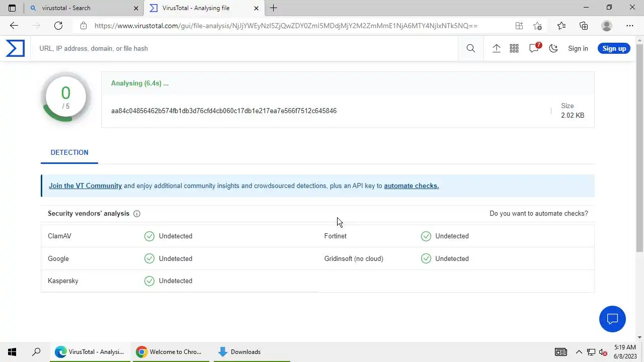Click browser Back arrow button
Image resolution: width=644 pixels, height=362 pixels.
[x=14, y=26]
